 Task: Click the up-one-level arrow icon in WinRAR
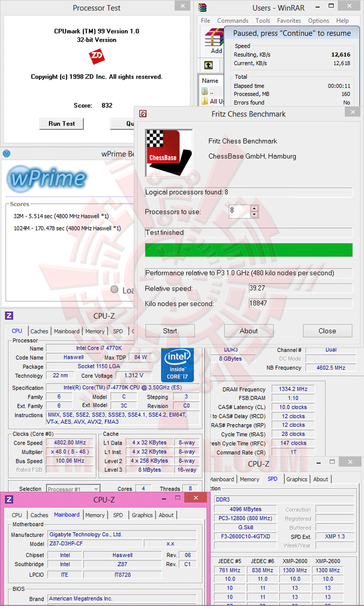tap(208, 65)
